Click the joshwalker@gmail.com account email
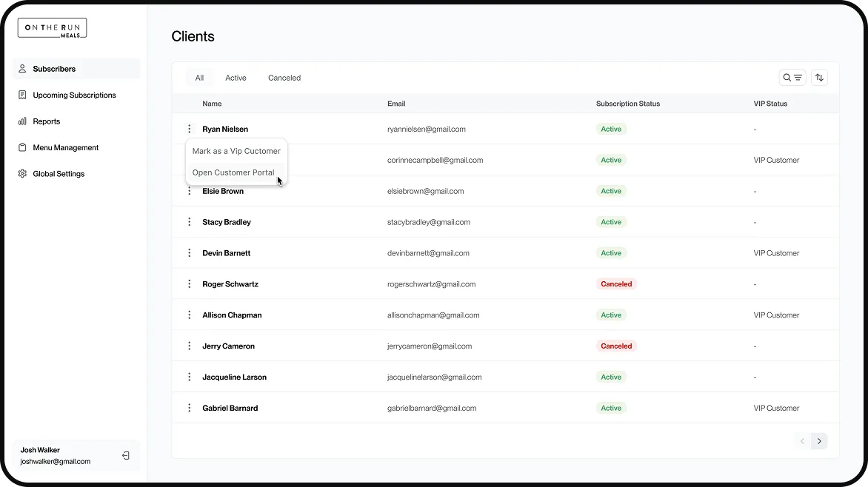 (56, 462)
